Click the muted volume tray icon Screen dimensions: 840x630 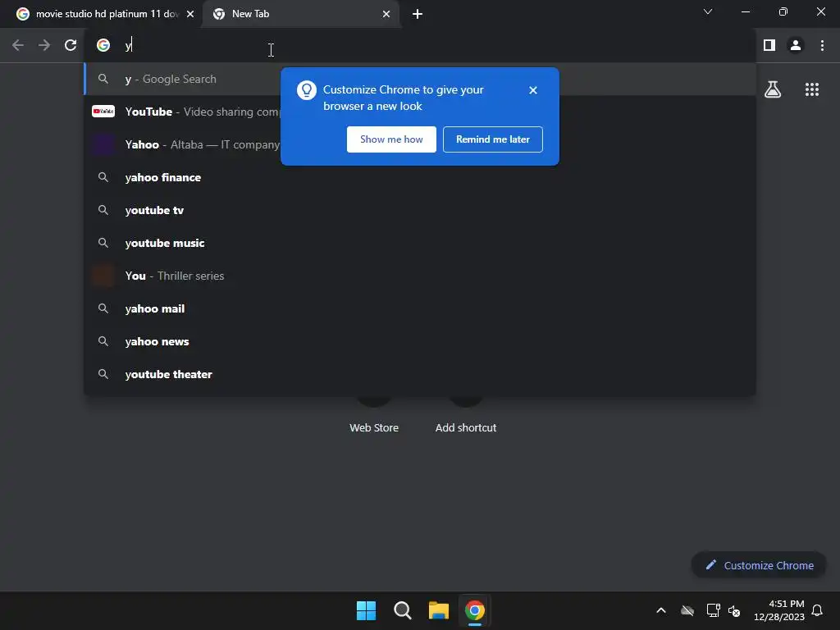click(734, 610)
